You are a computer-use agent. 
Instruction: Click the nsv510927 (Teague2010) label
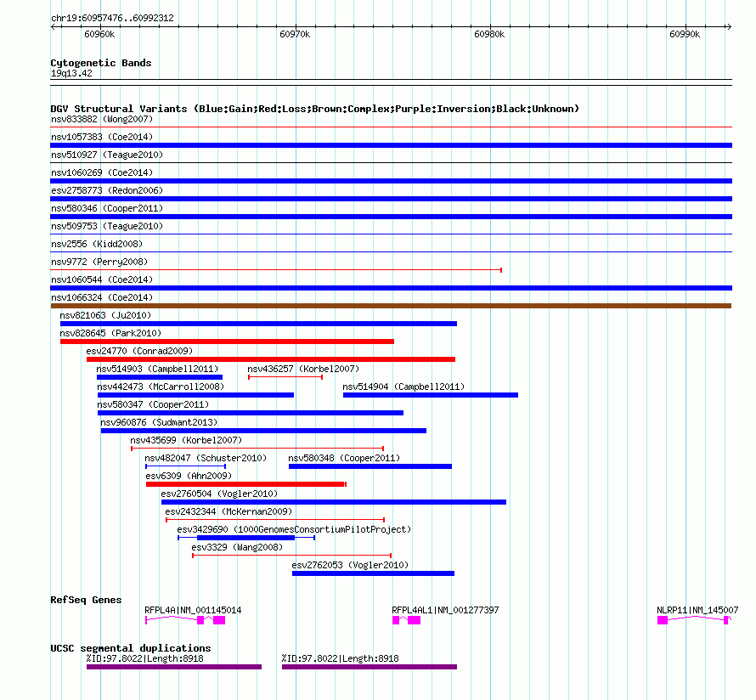107,155
